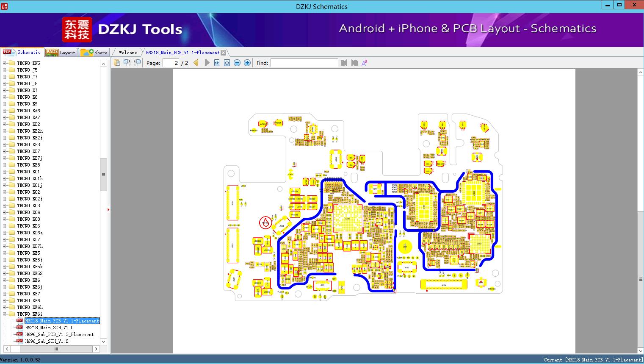Collapse the TECNO KF6i folder
This screenshot has width=644, height=364.
(x=5, y=314)
